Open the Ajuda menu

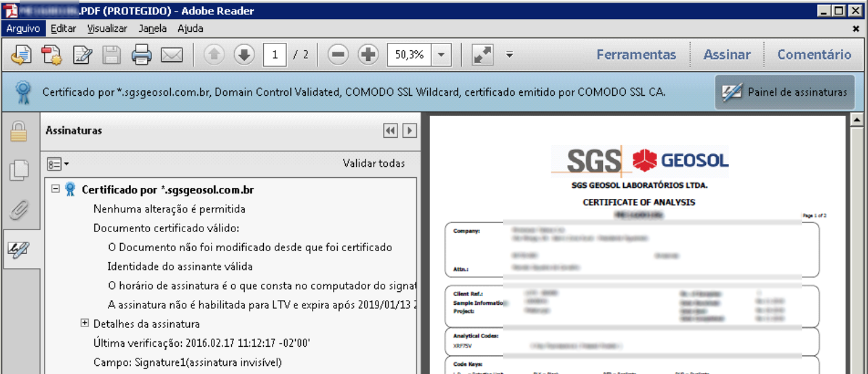click(x=190, y=29)
